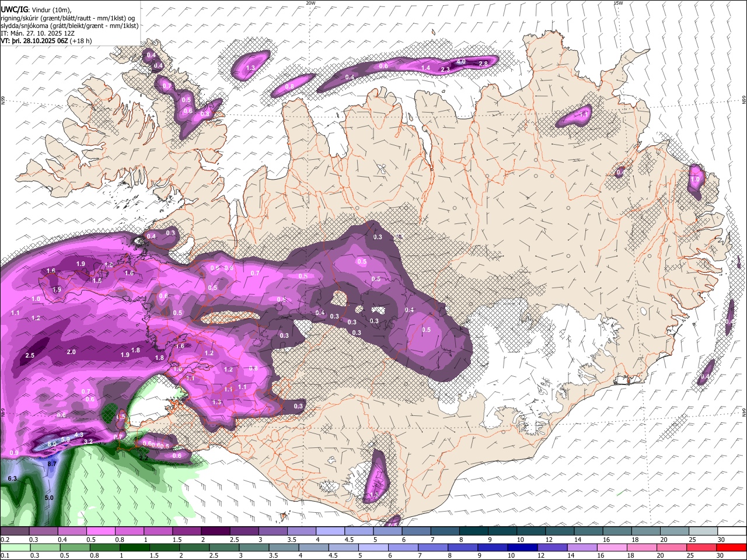Image resolution: width=747 pixels, height=560 pixels.
Task: Select the 'IT: Mán. 27. 10. 2025 12Z' line
Action: pos(37,33)
